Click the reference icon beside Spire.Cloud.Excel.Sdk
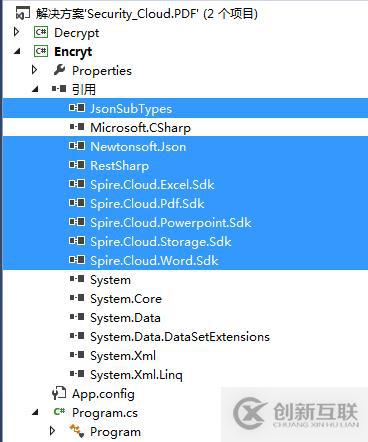This screenshot has width=368, height=442. coord(77,184)
